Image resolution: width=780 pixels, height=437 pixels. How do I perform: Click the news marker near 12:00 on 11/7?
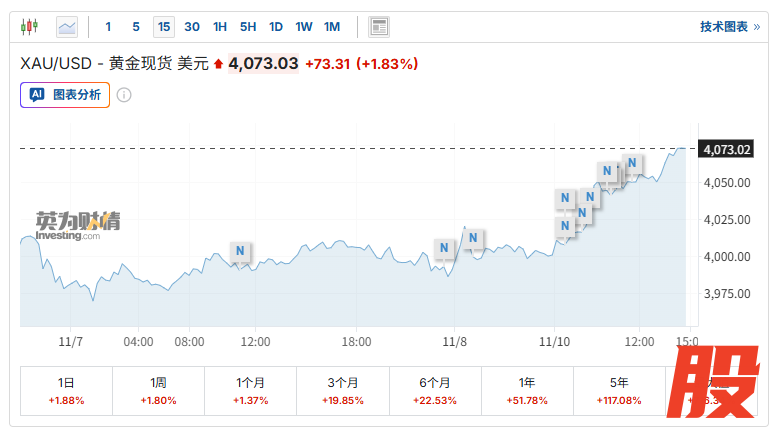coord(240,250)
